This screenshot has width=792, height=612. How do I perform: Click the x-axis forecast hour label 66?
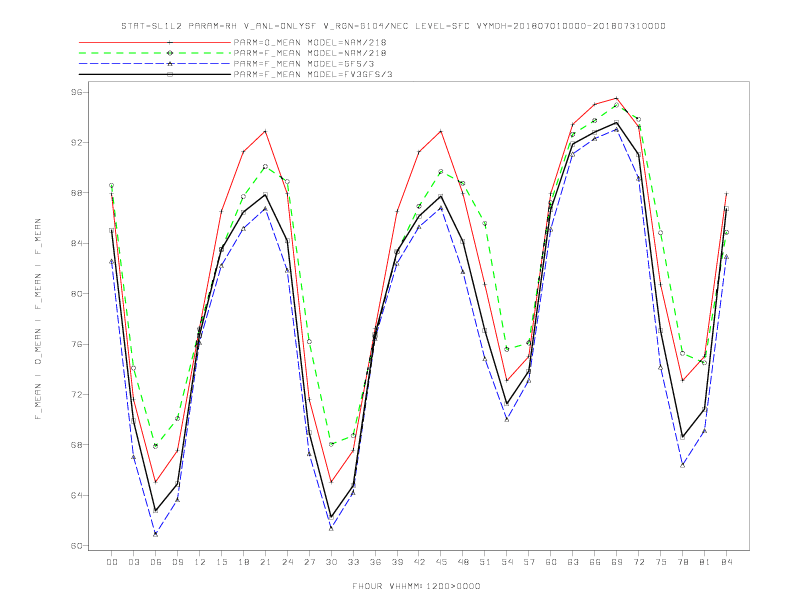pyautogui.click(x=595, y=562)
